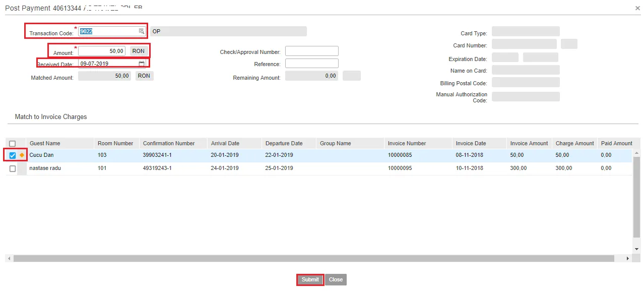The width and height of the screenshot is (644, 291).
Task: Click the Reference input field
Action: (312, 64)
